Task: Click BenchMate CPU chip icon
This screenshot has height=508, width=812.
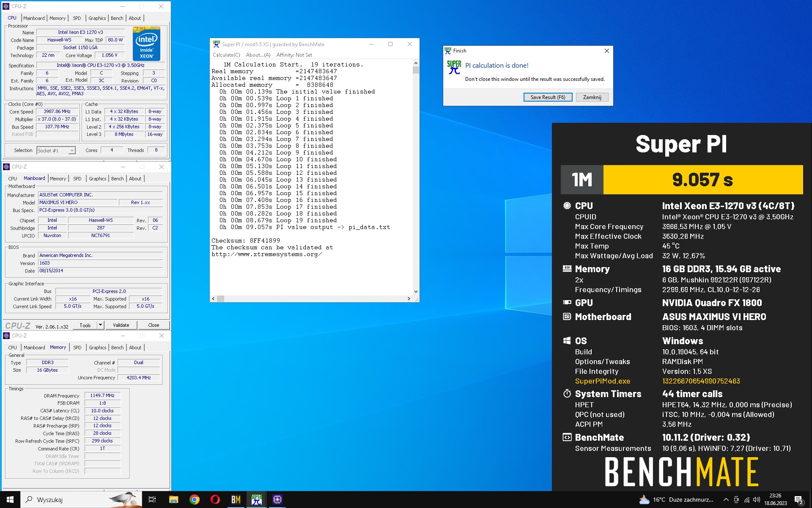Action: click(567, 206)
